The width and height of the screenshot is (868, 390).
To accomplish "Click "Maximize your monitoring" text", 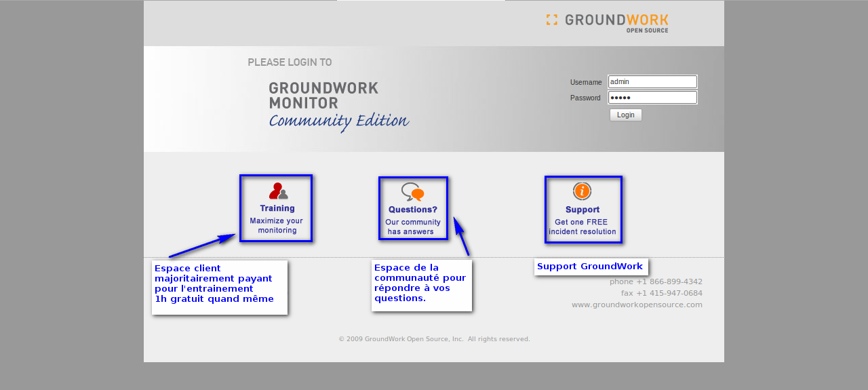I will [x=276, y=225].
